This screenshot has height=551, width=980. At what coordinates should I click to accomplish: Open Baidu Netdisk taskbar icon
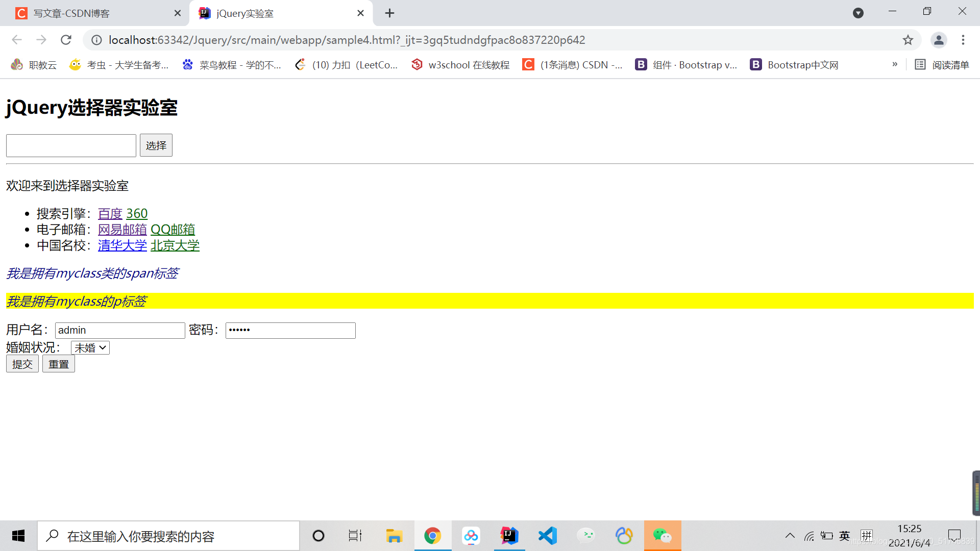tap(471, 536)
